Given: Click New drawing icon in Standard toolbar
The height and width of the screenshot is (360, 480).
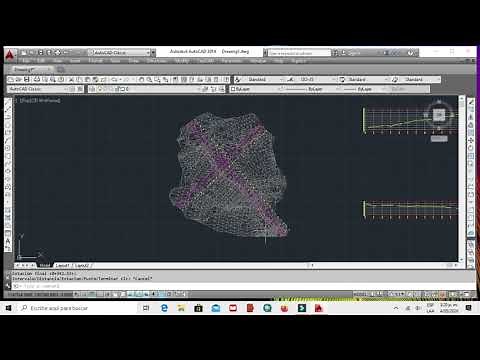Looking at the screenshot, I should pyautogui.click(x=11, y=79).
